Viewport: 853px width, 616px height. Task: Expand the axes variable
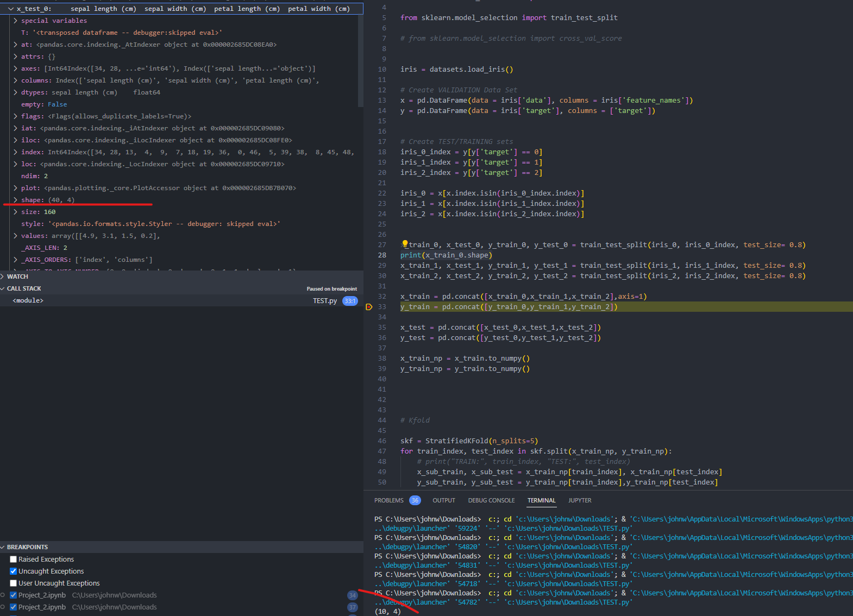pos(15,68)
